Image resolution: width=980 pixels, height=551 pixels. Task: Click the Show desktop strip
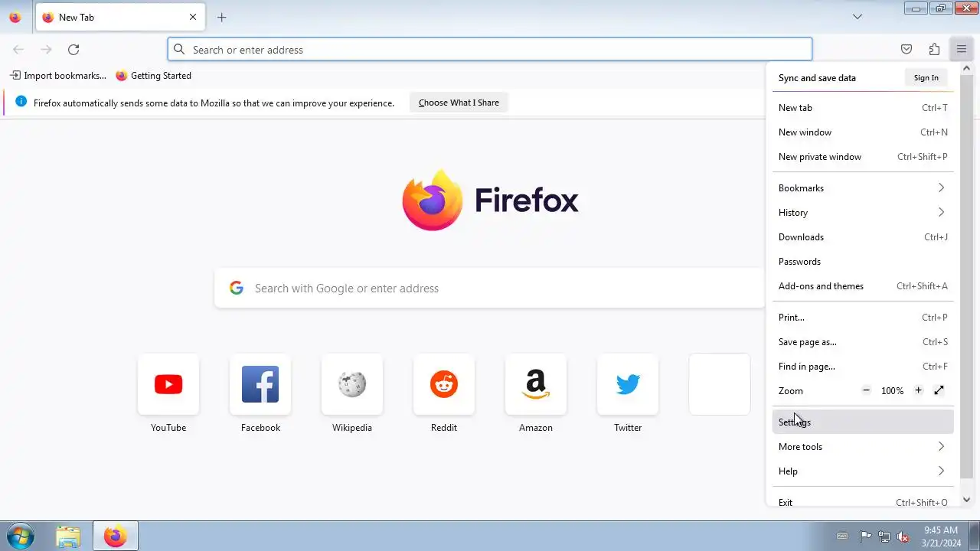[x=975, y=536]
